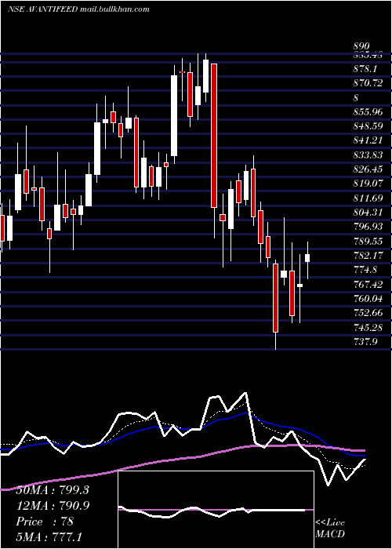Select the 789.55 price axis label

tap(368, 242)
